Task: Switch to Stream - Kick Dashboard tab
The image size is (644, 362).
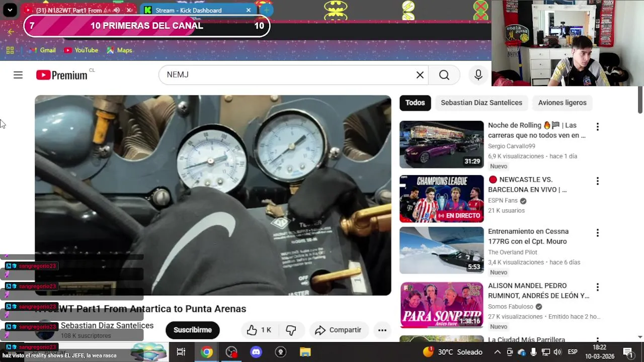Action: pyautogui.click(x=197, y=10)
